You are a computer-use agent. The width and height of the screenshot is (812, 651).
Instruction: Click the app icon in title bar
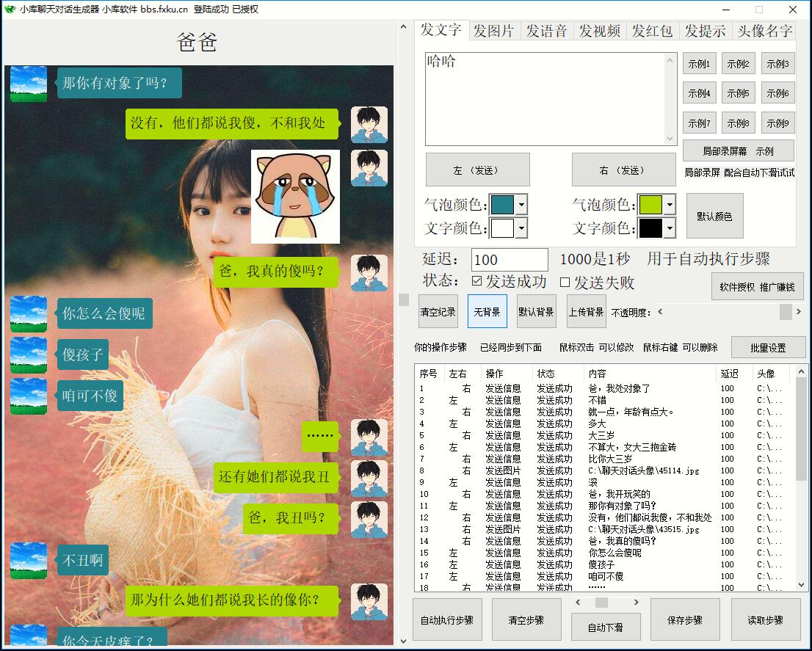pyautogui.click(x=10, y=10)
